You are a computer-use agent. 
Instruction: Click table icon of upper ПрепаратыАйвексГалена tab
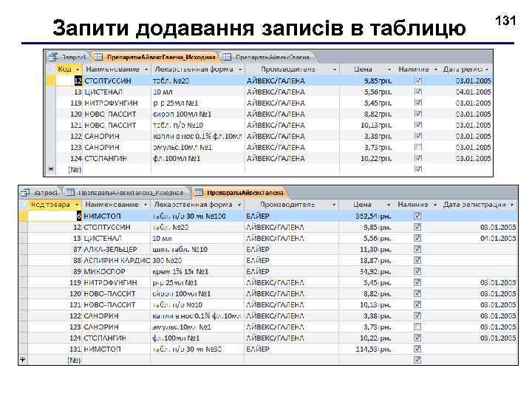pyautogui.click(x=227, y=57)
